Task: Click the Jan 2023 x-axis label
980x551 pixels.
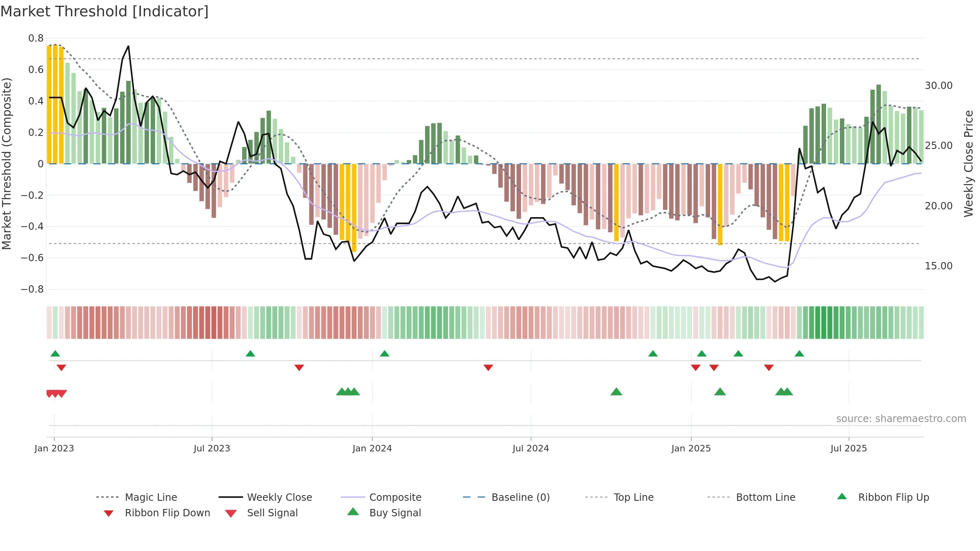Action: click(54, 449)
